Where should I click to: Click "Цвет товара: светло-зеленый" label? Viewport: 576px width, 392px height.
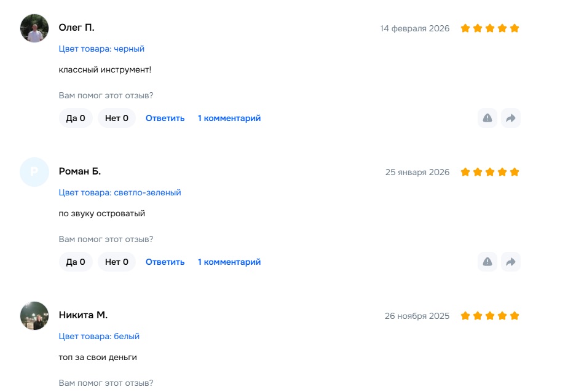120,192
